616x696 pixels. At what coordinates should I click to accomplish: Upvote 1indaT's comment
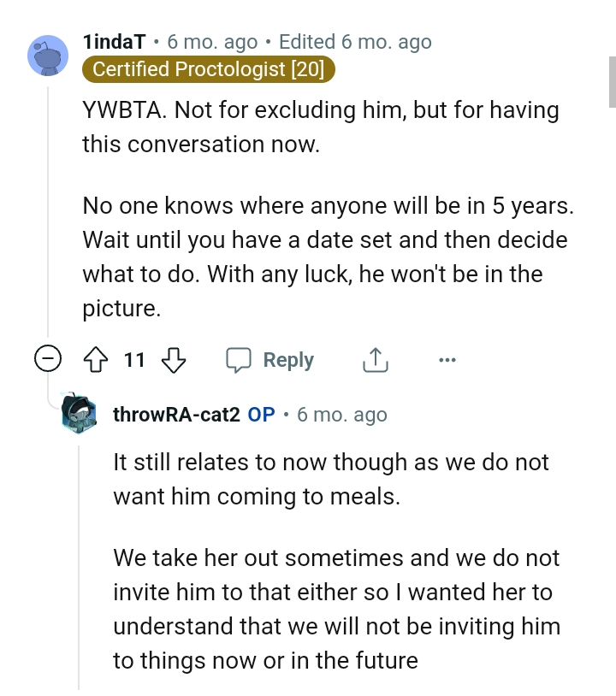(93, 360)
